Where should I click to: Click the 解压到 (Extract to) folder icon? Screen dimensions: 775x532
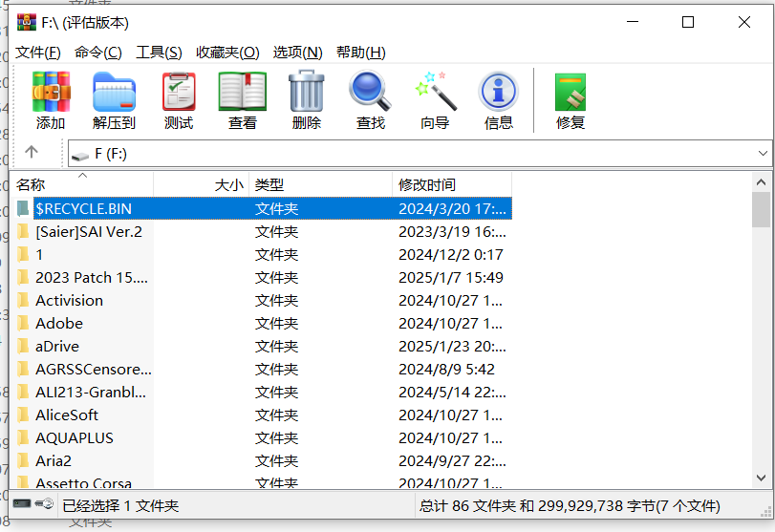point(114,92)
